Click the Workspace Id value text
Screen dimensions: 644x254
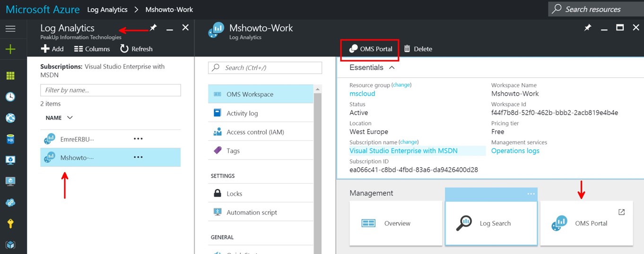point(555,112)
